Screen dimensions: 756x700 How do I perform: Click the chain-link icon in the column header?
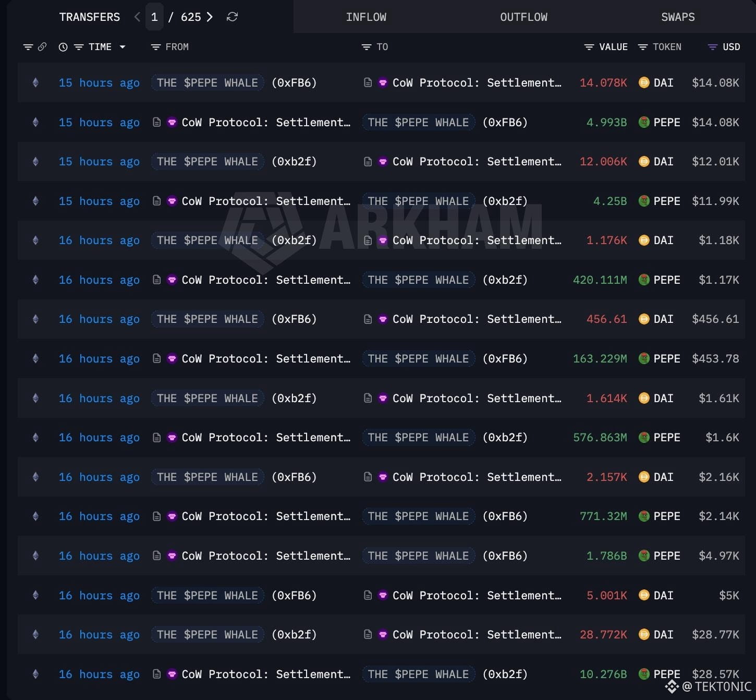coord(42,47)
